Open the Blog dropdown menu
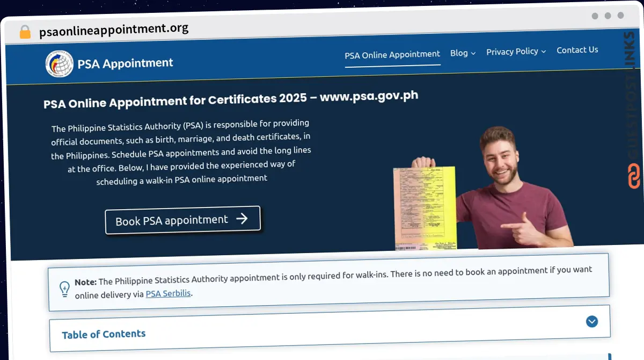Viewport: 644px width, 360px height. (463, 53)
